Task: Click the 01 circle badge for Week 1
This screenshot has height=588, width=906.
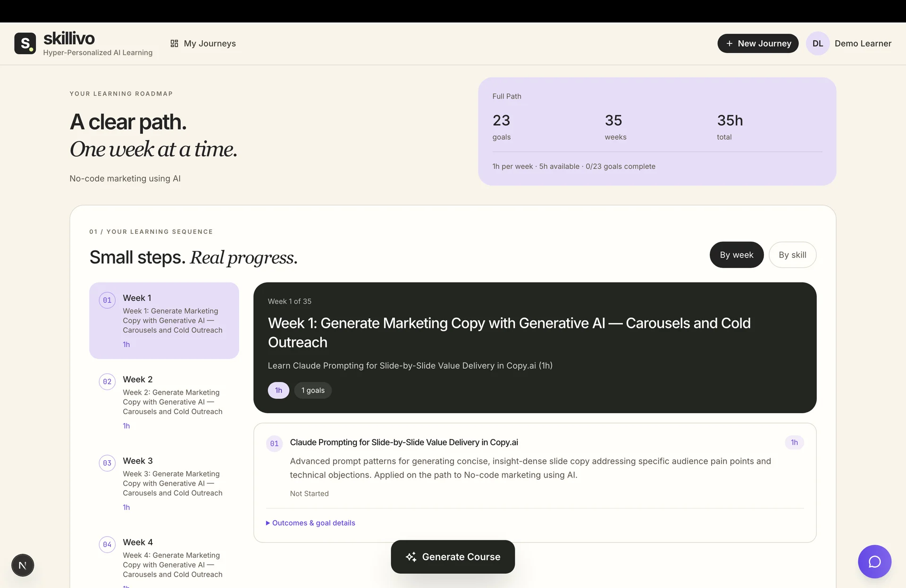Action: pyautogui.click(x=107, y=300)
